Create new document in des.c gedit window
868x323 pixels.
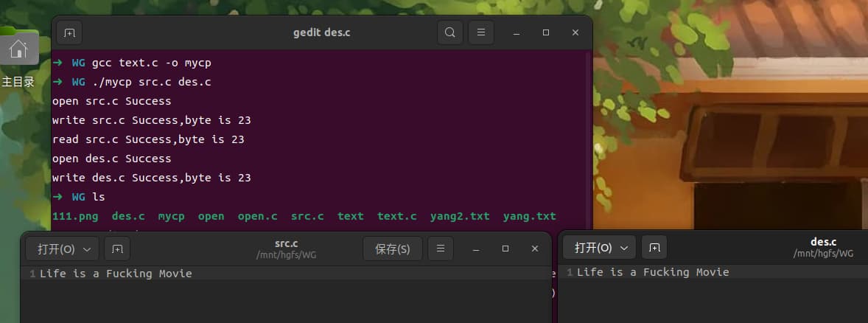click(x=654, y=248)
